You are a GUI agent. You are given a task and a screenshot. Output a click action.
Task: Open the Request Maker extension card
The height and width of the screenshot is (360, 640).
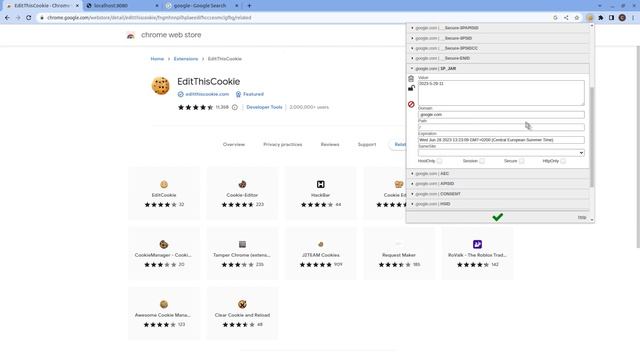coord(399,253)
